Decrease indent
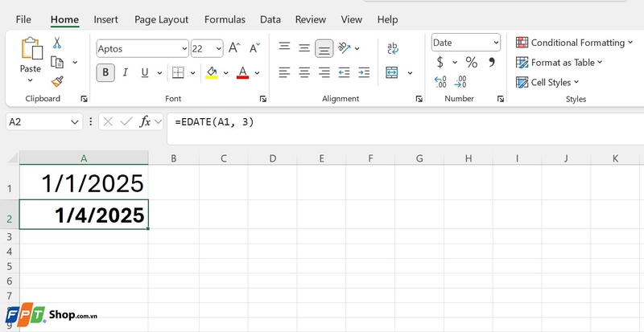 [x=345, y=72]
